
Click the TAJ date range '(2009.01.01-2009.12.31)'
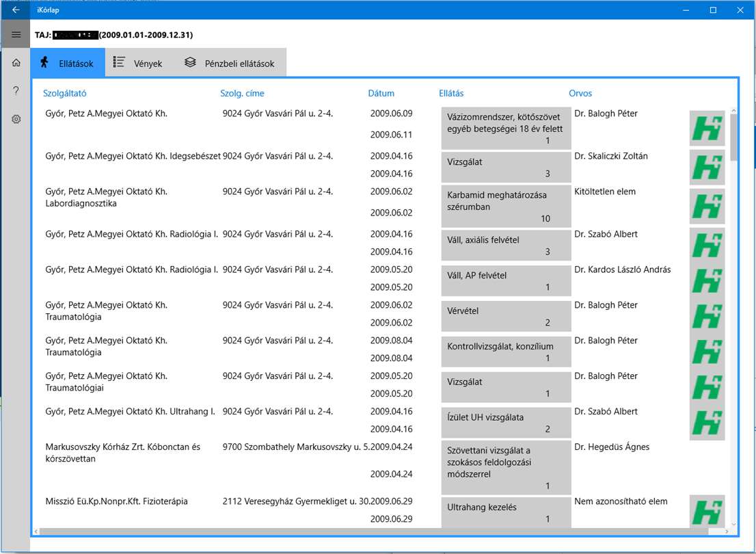click(146, 35)
